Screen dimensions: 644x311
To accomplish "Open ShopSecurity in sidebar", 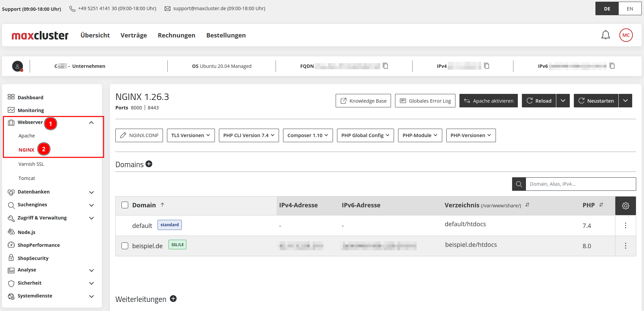I will [x=33, y=258].
